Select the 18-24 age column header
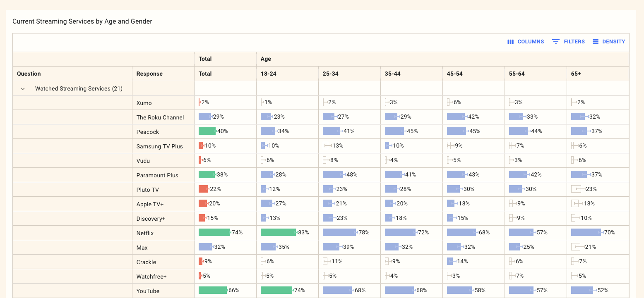 pos(268,74)
